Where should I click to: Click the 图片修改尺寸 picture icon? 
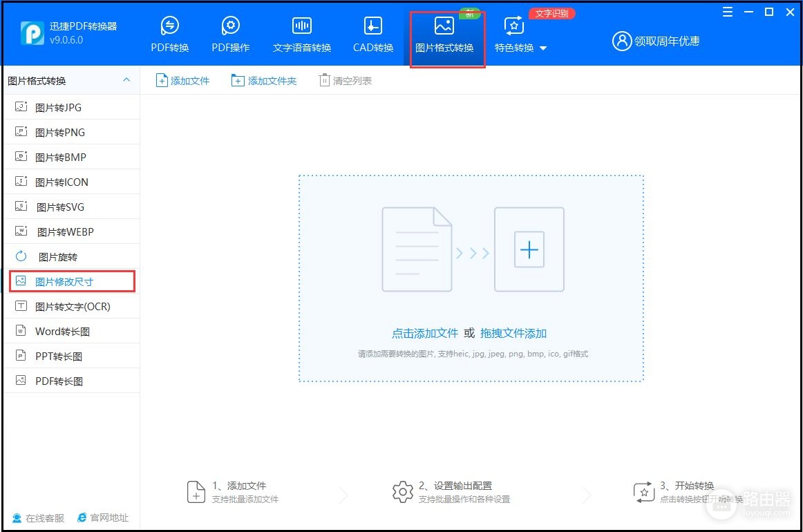(x=21, y=281)
